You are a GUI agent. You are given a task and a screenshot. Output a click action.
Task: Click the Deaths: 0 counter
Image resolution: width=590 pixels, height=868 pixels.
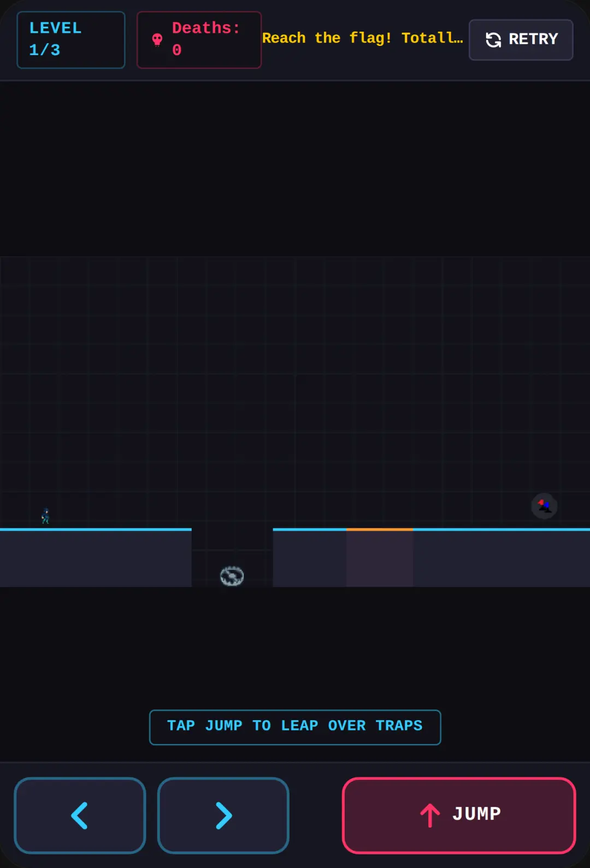coord(199,40)
